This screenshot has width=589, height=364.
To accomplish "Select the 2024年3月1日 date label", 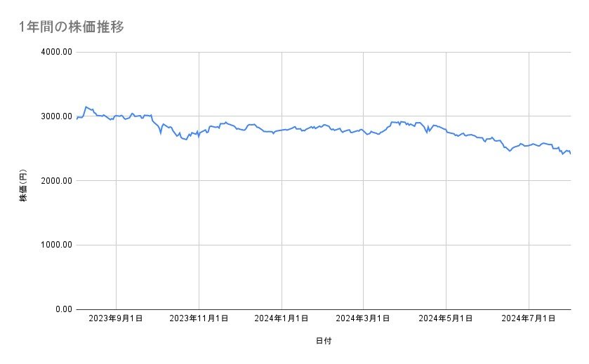I will (x=364, y=319).
